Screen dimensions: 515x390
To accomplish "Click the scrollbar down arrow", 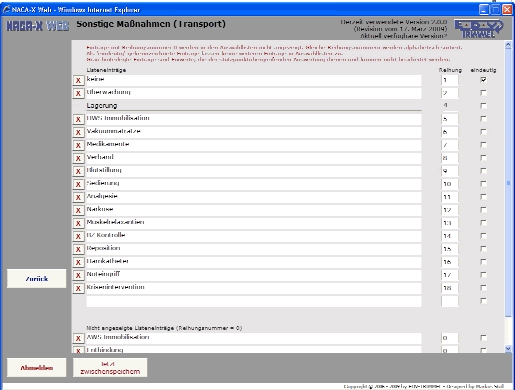I will pyautogui.click(x=508, y=349).
